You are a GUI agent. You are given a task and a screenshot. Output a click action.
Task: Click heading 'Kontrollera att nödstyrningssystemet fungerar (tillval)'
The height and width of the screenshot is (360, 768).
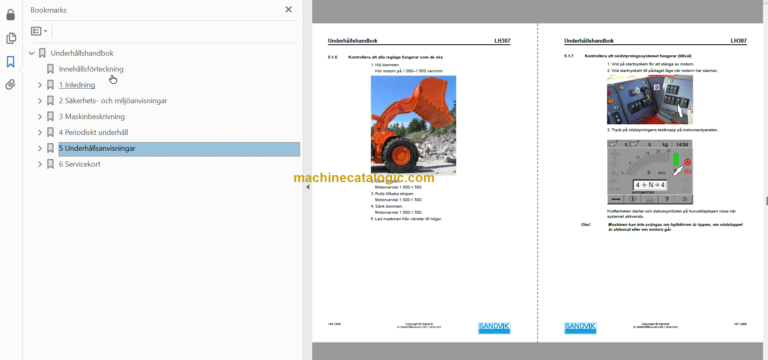pyautogui.click(x=638, y=56)
